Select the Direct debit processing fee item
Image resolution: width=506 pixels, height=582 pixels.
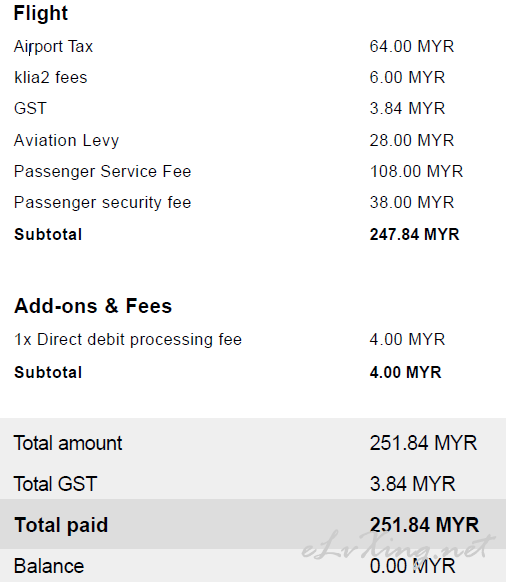click(128, 340)
